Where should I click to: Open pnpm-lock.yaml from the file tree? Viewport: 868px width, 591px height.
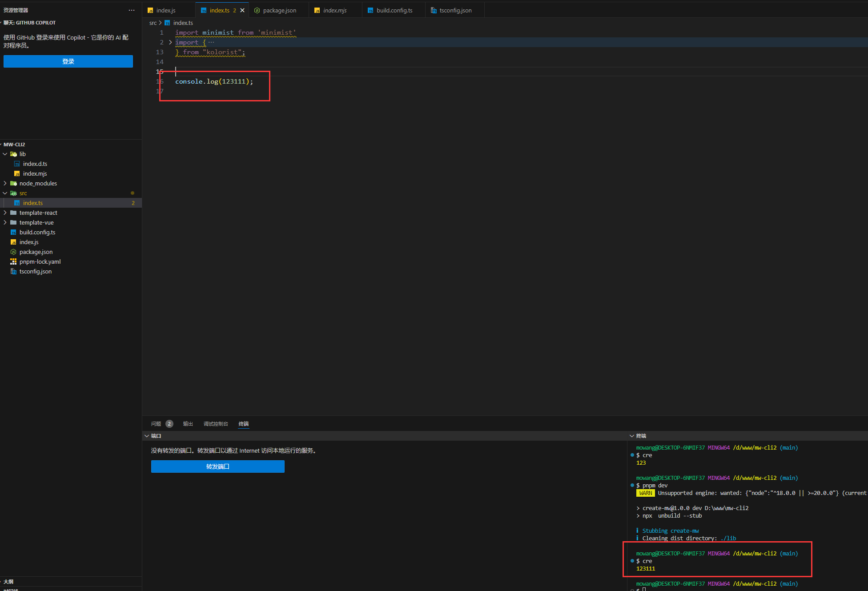pyautogui.click(x=40, y=261)
